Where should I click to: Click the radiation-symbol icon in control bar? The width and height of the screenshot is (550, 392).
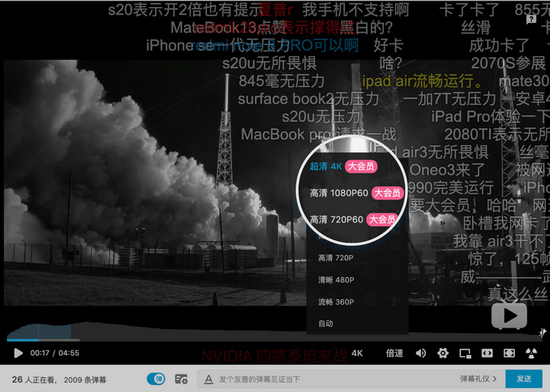click(531, 353)
